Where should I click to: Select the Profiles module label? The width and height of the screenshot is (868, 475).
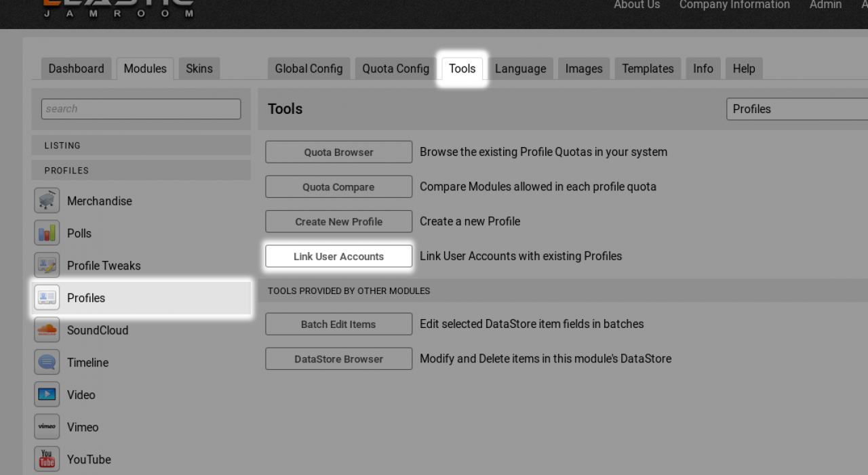point(86,298)
